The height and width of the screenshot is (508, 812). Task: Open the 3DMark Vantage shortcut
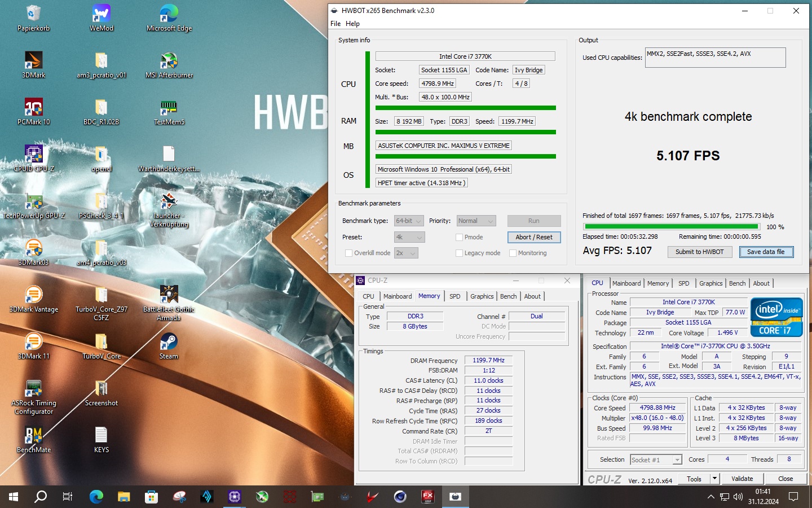pyautogui.click(x=33, y=299)
